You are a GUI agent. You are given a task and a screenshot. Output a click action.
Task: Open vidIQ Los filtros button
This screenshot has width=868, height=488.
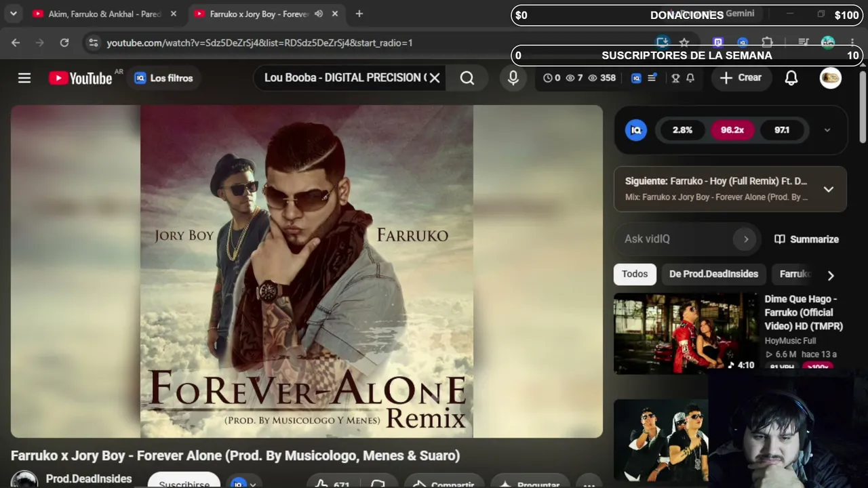(x=163, y=78)
